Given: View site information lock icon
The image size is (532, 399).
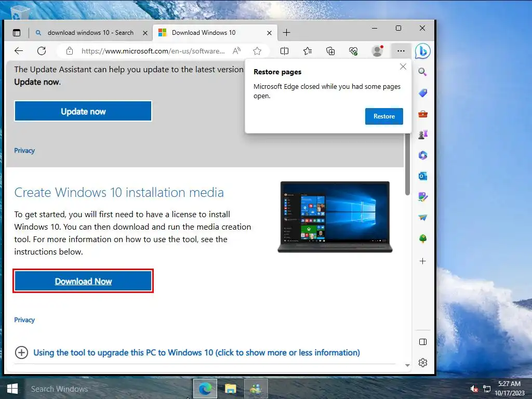Looking at the screenshot, I should (70, 51).
